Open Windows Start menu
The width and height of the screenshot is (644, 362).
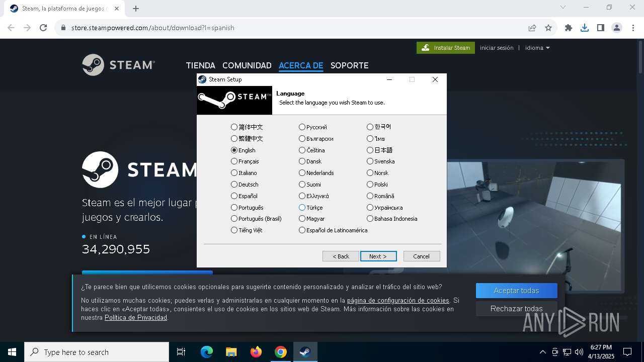[x=12, y=352]
